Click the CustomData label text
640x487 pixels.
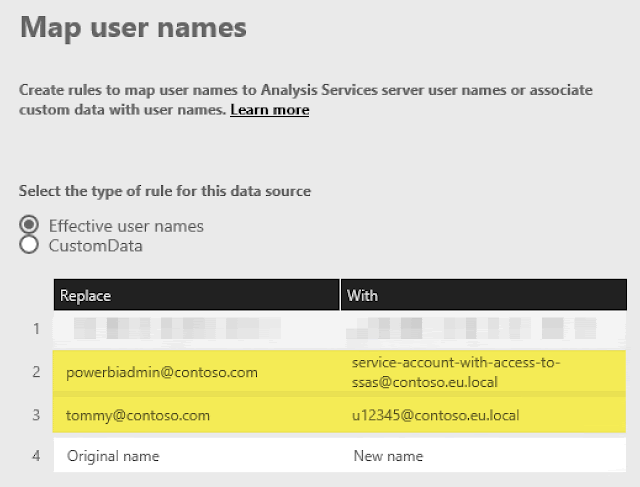[x=96, y=245]
